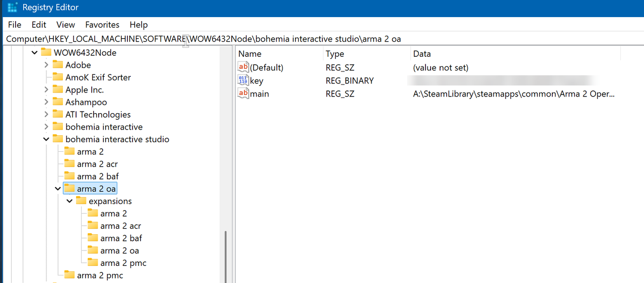Select the arma 2 acr key under expansions

click(x=121, y=226)
